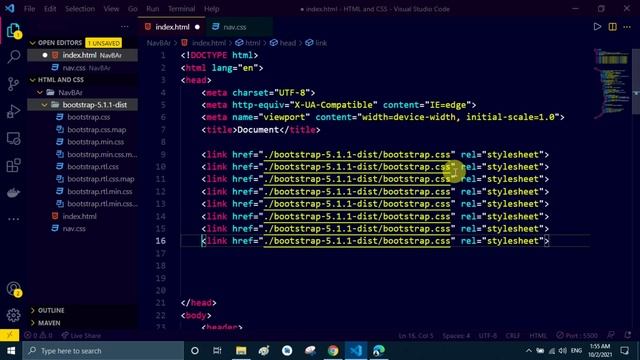
Task: Click Windows taskbar search box
Action: pos(103,351)
